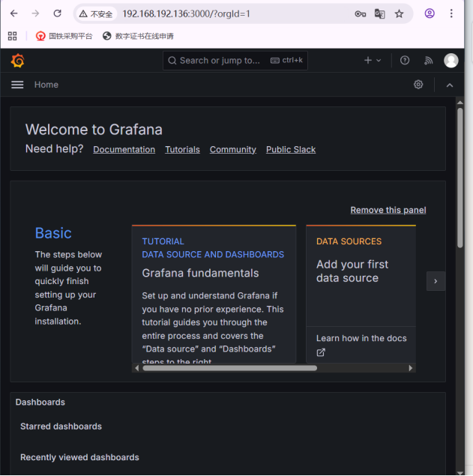
Task: Show next setup cards with right chevron
Action: [x=436, y=281]
